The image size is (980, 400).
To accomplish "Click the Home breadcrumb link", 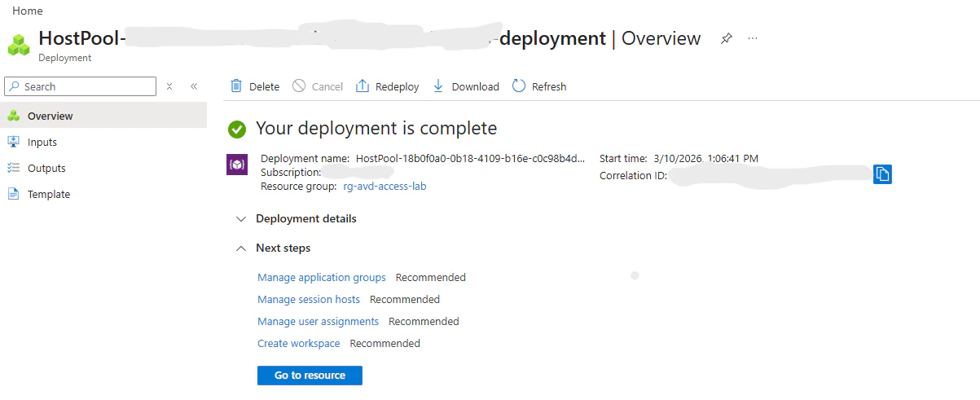I will (27, 11).
